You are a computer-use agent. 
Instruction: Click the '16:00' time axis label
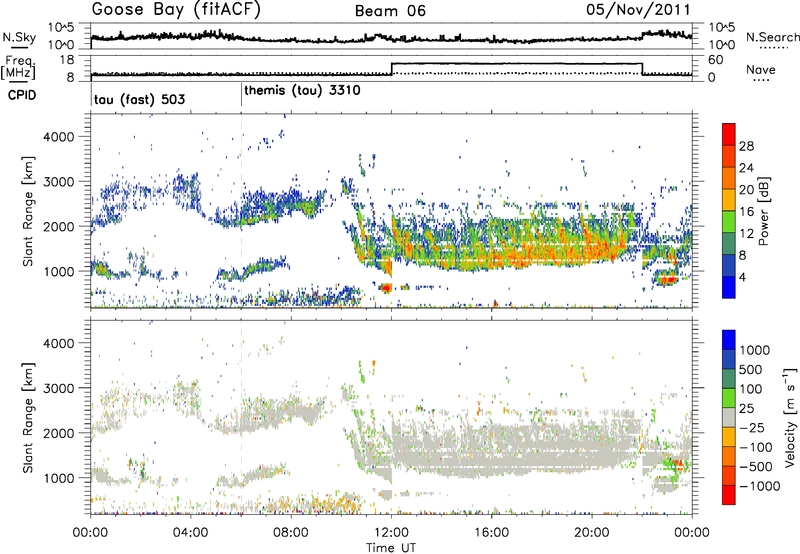[x=491, y=533]
